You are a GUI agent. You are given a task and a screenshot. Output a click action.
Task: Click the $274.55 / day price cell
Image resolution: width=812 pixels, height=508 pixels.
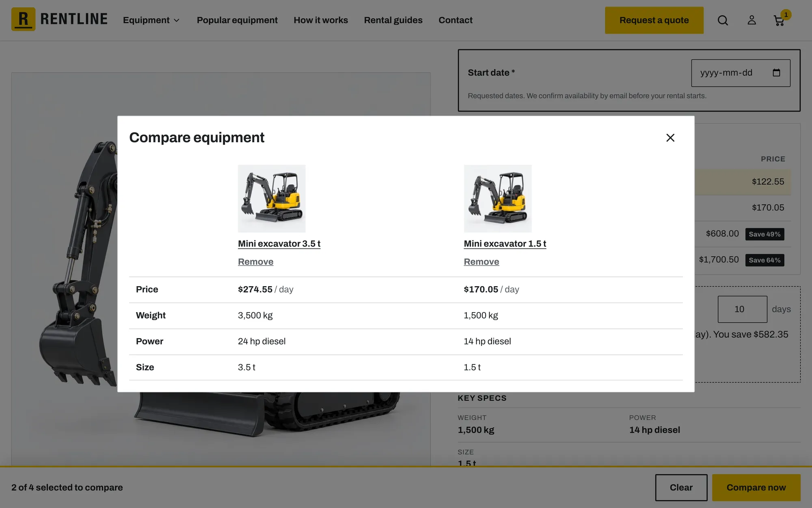pyautogui.click(x=266, y=289)
